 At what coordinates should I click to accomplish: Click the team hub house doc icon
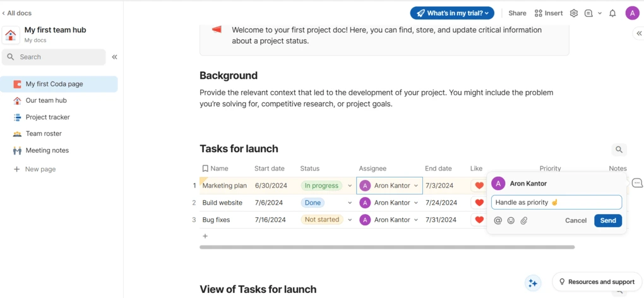click(10, 35)
